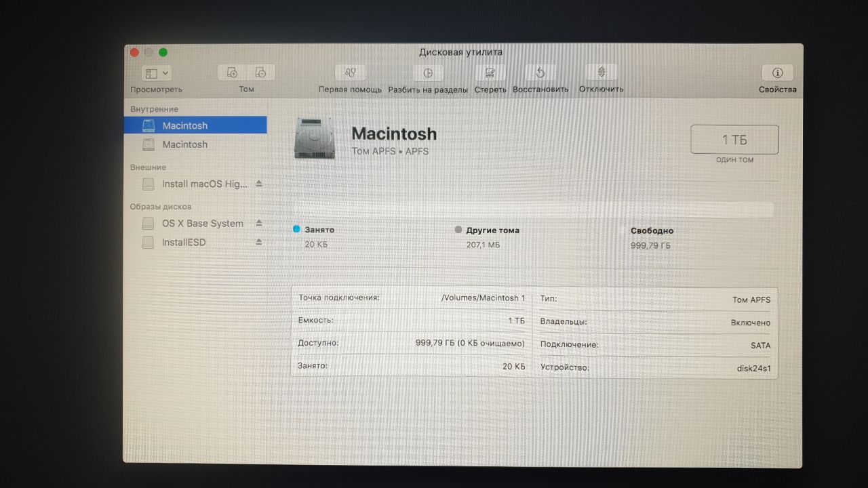
Task: Click the 20 КБ used value in table
Action: (x=514, y=366)
